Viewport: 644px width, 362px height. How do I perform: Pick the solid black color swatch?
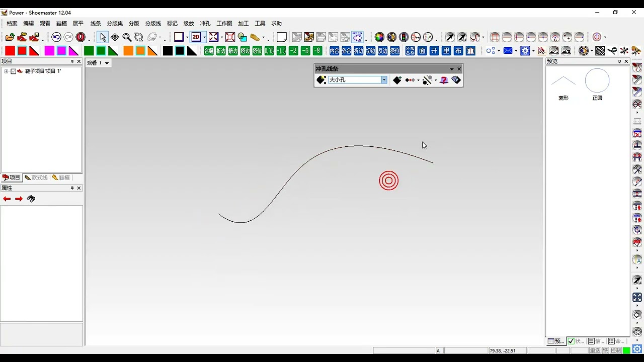[168, 51]
